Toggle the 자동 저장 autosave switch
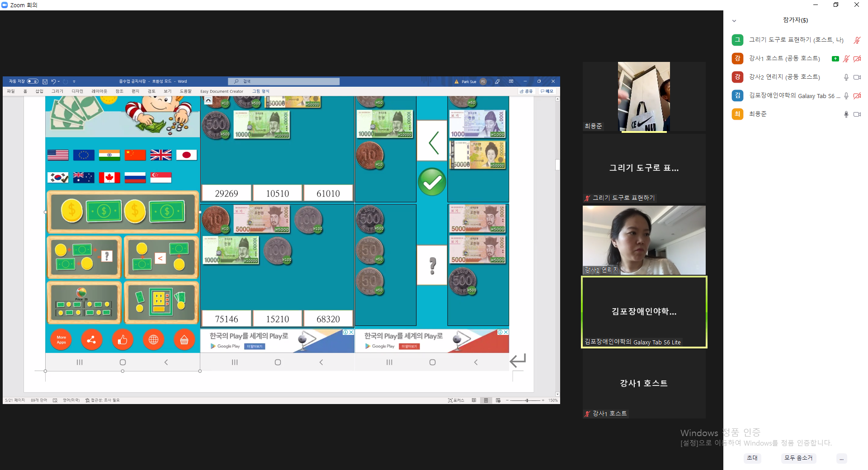The width and height of the screenshot is (868, 470). click(x=33, y=82)
